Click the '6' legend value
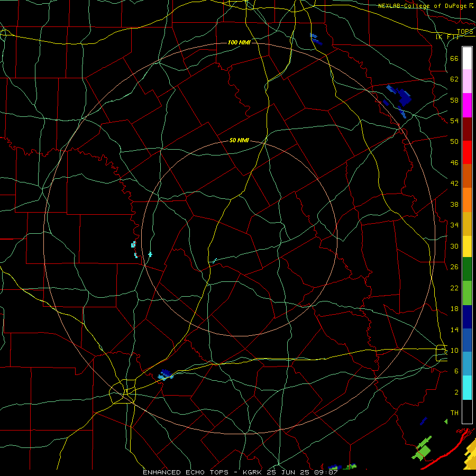Image resolution: width=476 pixels, height=476 pixels. [456, 371]
